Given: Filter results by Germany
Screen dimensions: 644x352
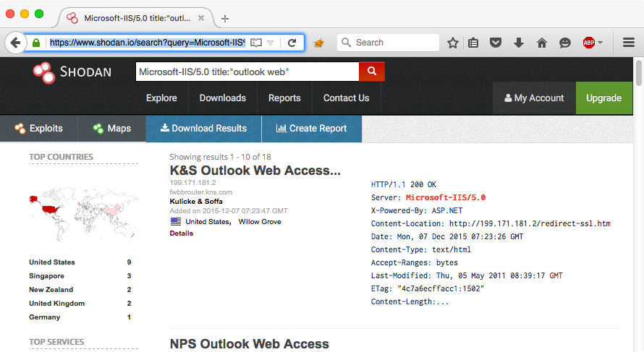Looking at the screenshot, I should pos(44,317).
